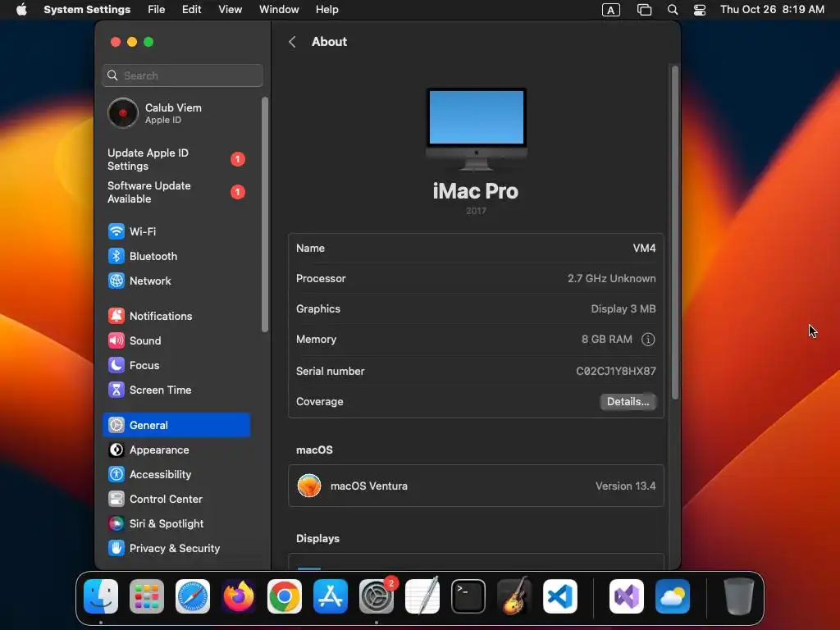This screenshot has height=630, width=840.
Task: Open Update Apple ID Settings
Action: pos(176,160)
